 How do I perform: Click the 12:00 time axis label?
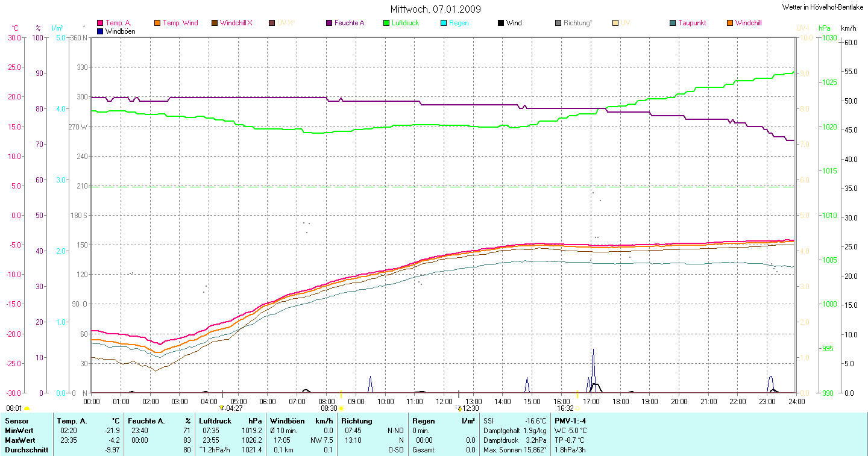coord(444,401)
